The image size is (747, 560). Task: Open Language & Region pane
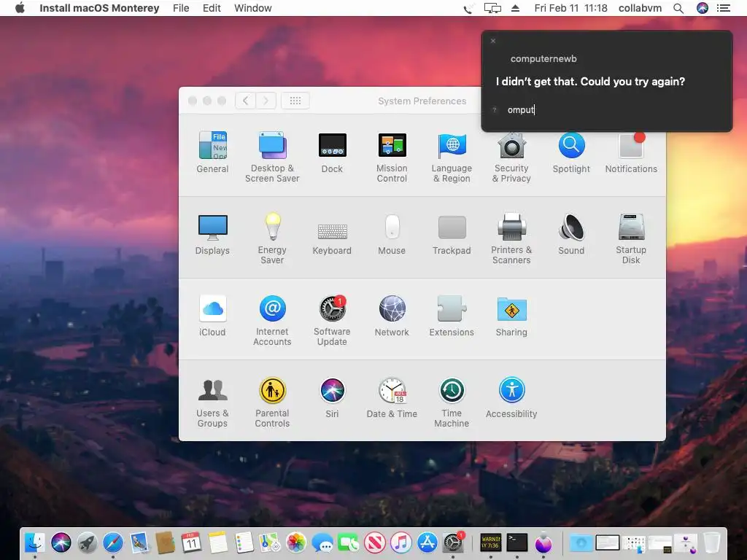(x=452, y=157)
